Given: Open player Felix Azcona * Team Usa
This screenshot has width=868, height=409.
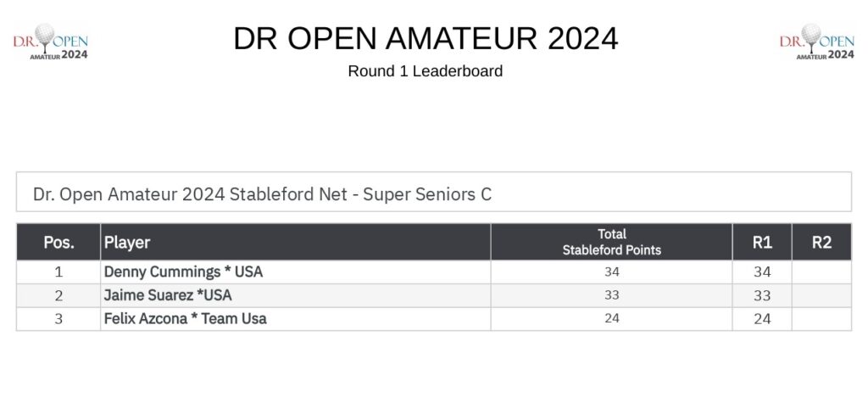Looking at the screenshot, I should point(186,319).
